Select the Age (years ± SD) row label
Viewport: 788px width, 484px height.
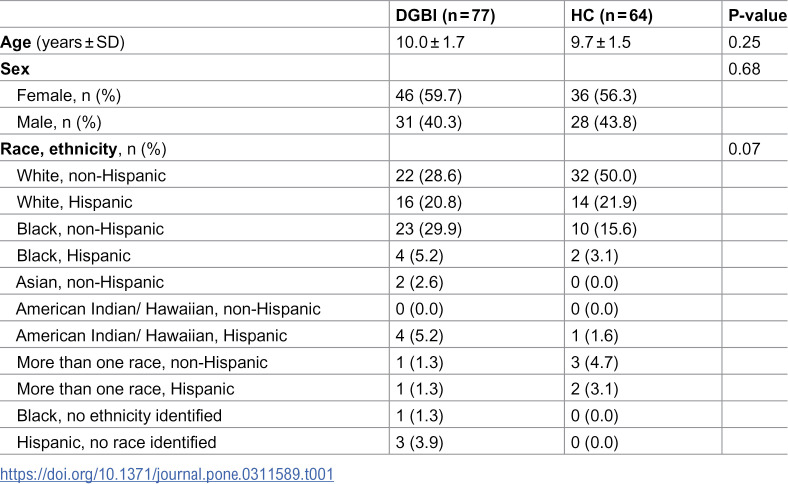(x=62, y=42)
